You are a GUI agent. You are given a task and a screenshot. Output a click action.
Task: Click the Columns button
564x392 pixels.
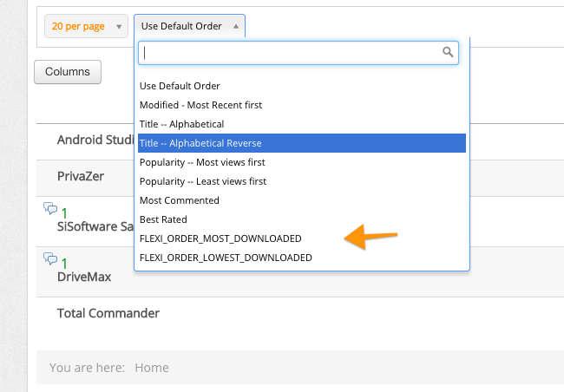pos(68,72)
